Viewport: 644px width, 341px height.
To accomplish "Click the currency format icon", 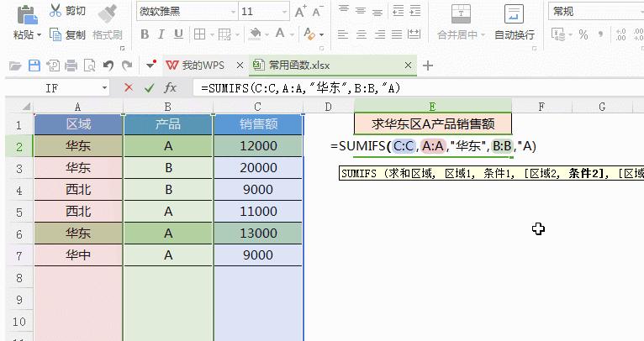I will (x=558, y=34).
